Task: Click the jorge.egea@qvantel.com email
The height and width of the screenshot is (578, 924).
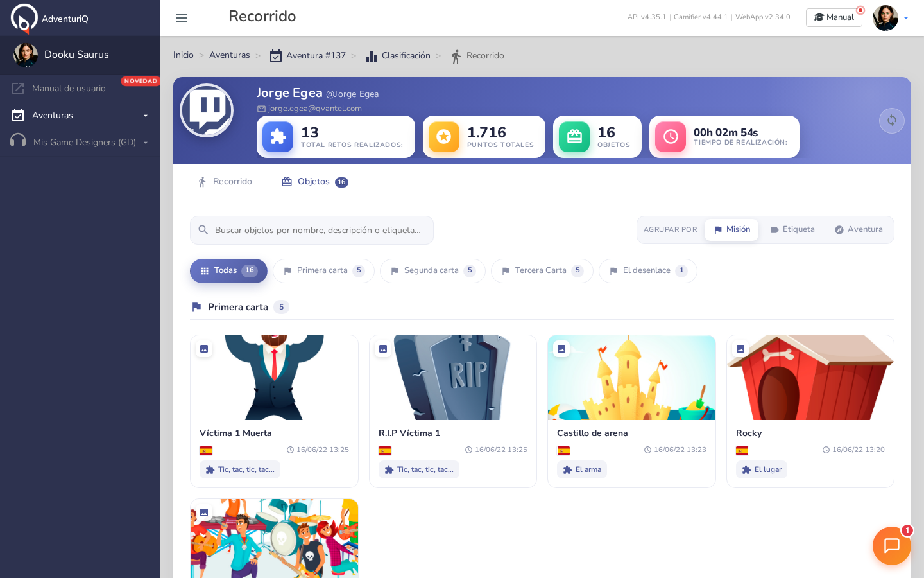Action: pyautogui.click(x=315, y=109)
